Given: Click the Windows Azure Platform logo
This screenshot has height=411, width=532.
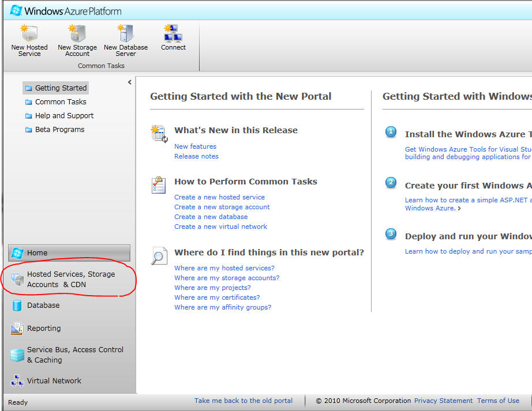Looking at the screenshot, I should click(x=65, y=11).
